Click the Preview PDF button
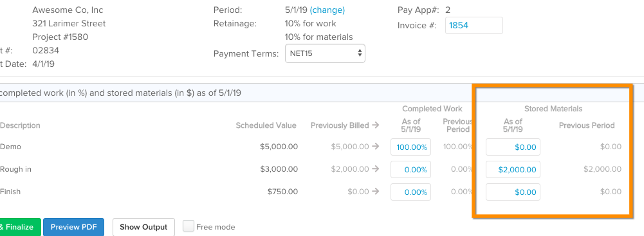The image size is (644, 236). click(x=73, y=227)
